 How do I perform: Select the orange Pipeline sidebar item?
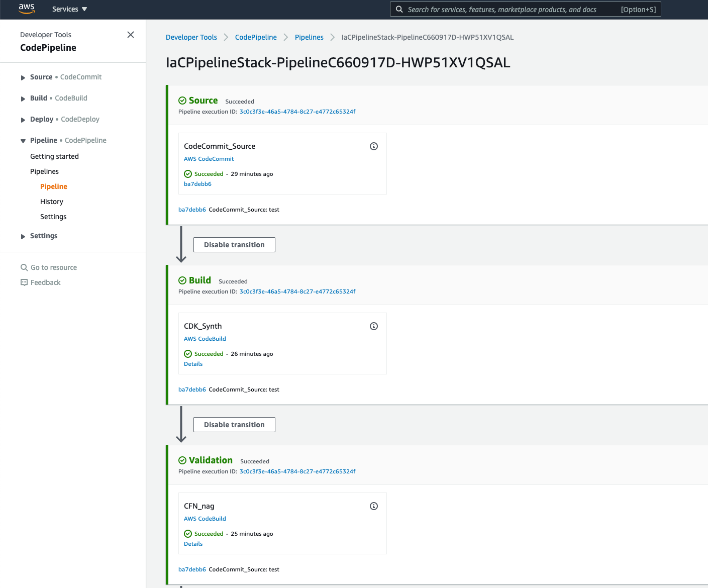(x=54, y=186)
